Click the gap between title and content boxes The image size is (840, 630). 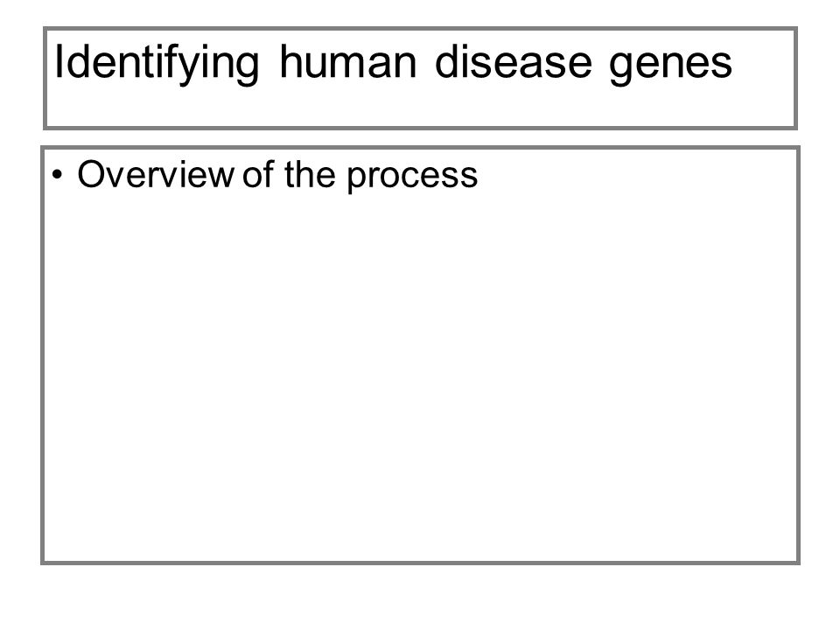[421, 137]
